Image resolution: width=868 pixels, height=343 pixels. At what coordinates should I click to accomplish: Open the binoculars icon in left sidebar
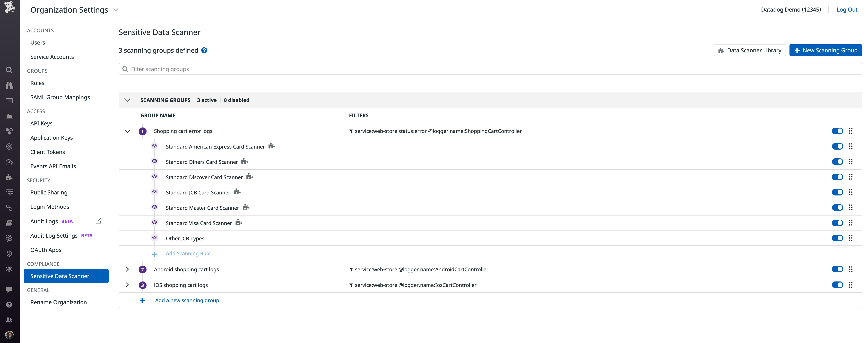click(x=9, y=85)
